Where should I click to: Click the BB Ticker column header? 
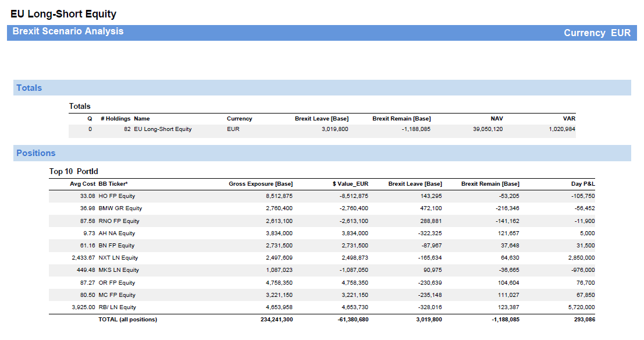tap(113, 184)
